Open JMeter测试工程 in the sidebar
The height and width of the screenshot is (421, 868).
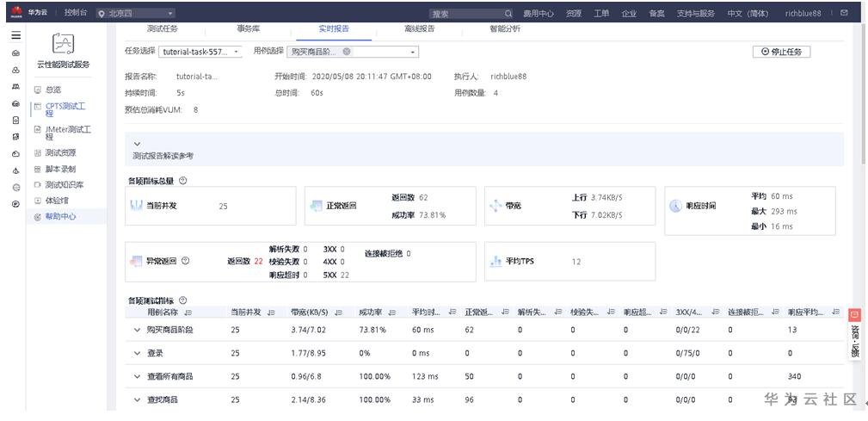point(68,133)
